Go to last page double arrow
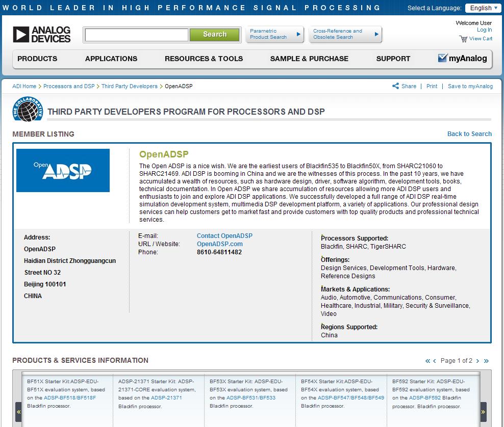 point(486,361)
